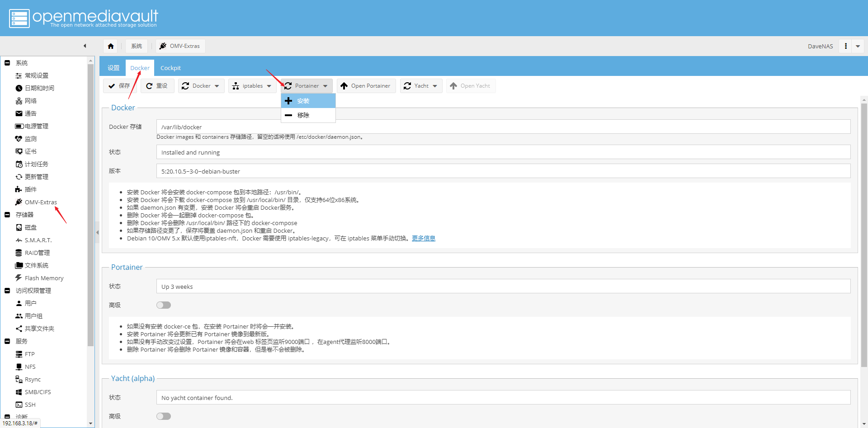Open the 文件系统 folder icon

(x=19, y=265)
